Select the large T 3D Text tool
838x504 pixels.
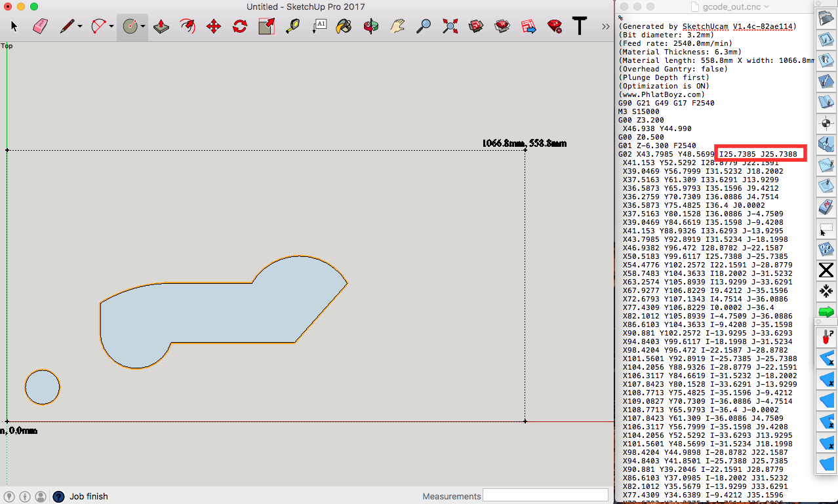pyautogui.click(x=579, y=27)
